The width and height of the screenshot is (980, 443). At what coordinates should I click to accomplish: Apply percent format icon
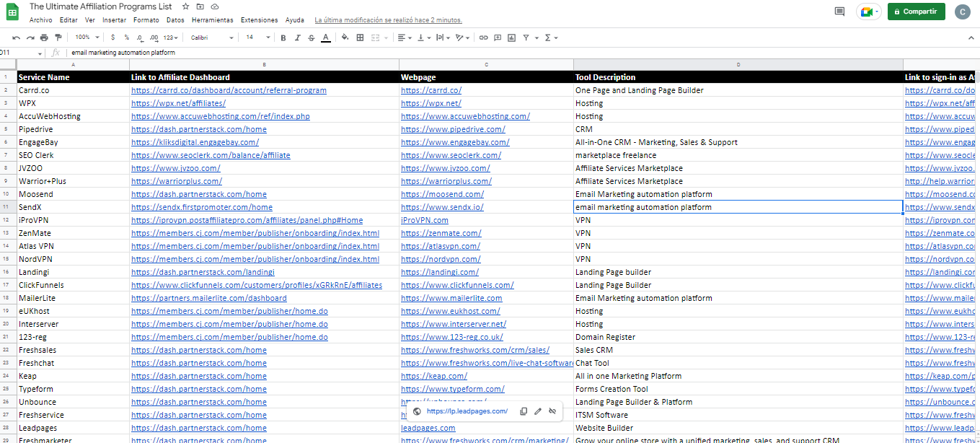click(126, 38)
